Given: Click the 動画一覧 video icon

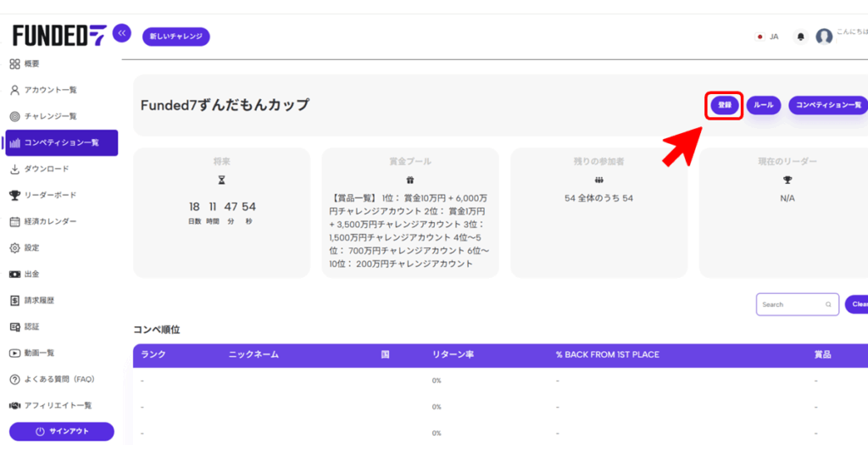Looking at the screenshot, I should pyautogui.click(x=15, y=353).
